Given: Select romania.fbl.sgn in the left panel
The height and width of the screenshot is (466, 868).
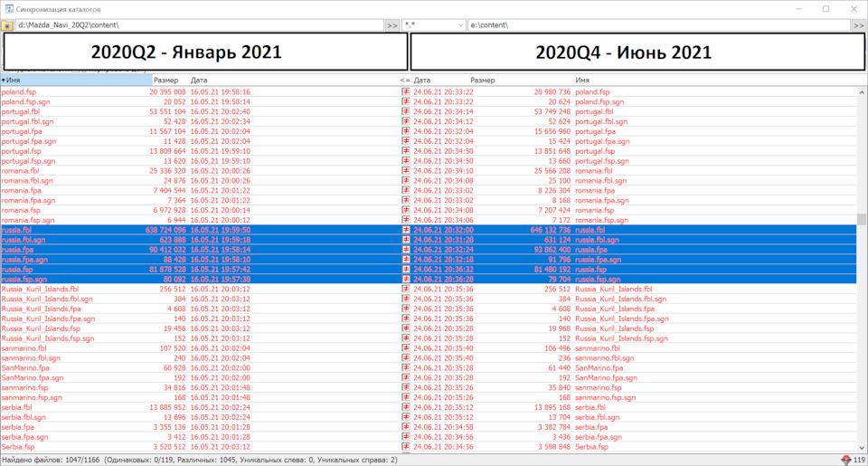Looking at the screenshot, I should click(27, 181).
